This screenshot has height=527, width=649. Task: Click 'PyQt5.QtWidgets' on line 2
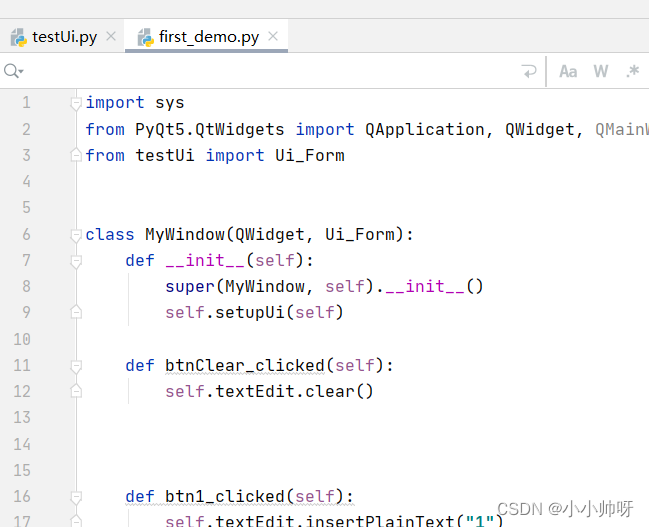click(210, 130)
